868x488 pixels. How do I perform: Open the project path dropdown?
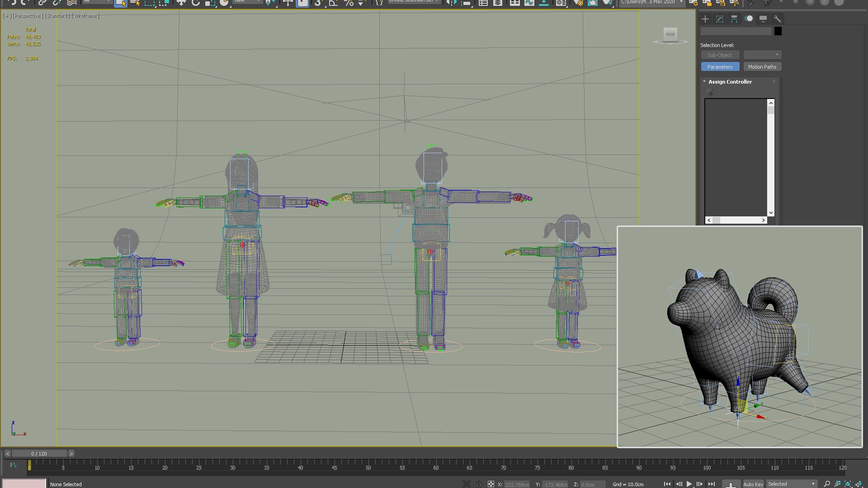point(681,2)
